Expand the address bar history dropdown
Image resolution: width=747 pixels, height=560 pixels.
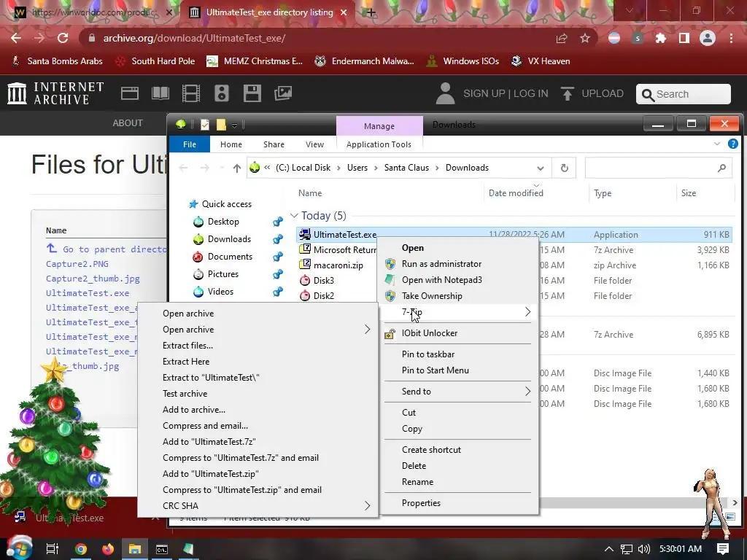click(x=541, y=168)
